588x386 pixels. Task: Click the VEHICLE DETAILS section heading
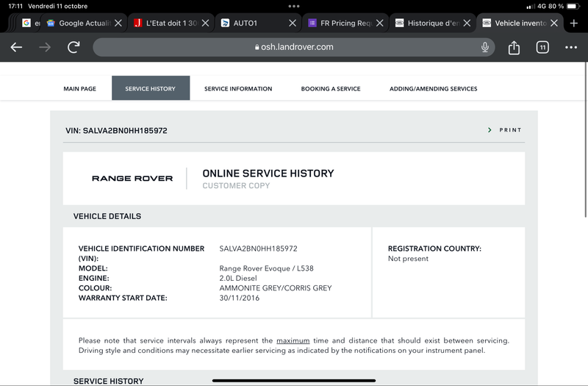point(107,216)
